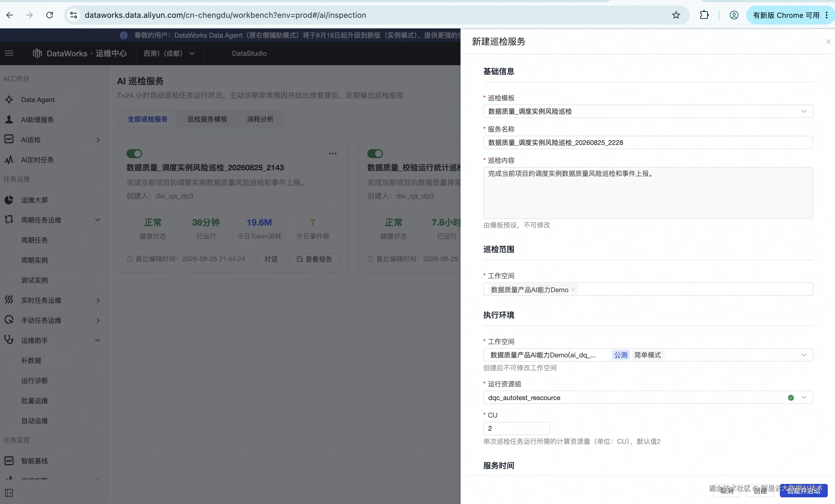
Task: Open DataStudio from the top navigation
Action: pos(249,53)
